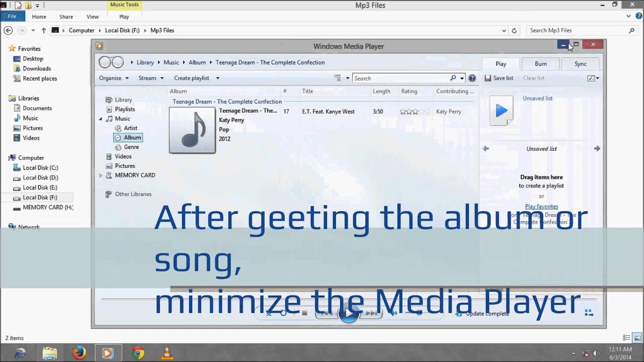Click Explorer back arrow
Viewport: 644px width, 362px height.
[x=8, y=30]
